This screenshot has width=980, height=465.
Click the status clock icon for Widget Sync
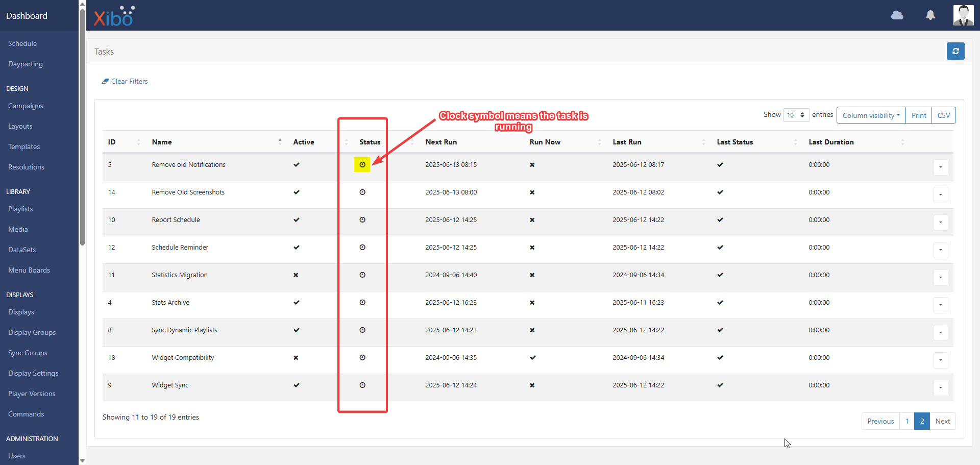[362, 385]
